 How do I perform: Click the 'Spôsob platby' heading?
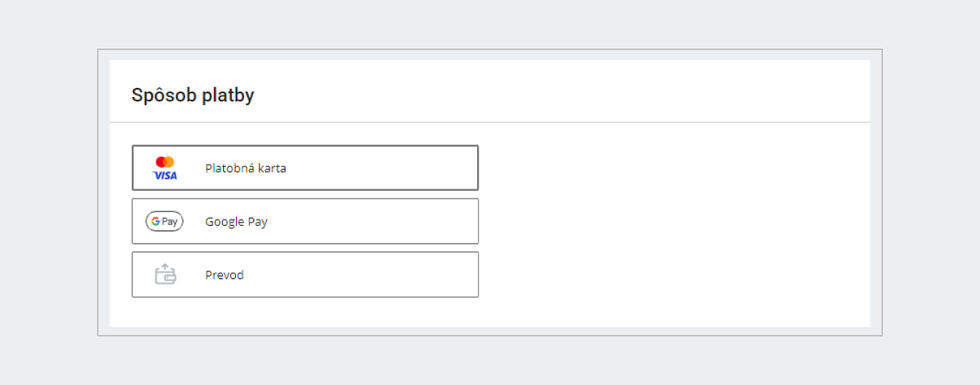tap(193, 95)
